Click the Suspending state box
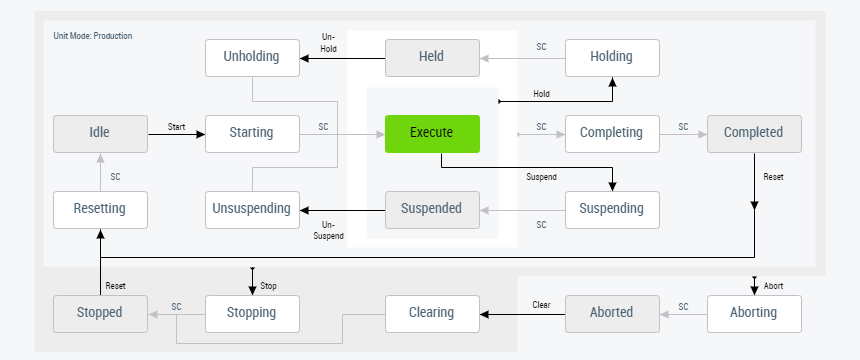This screenshot has height=360, width=860. 612,210
